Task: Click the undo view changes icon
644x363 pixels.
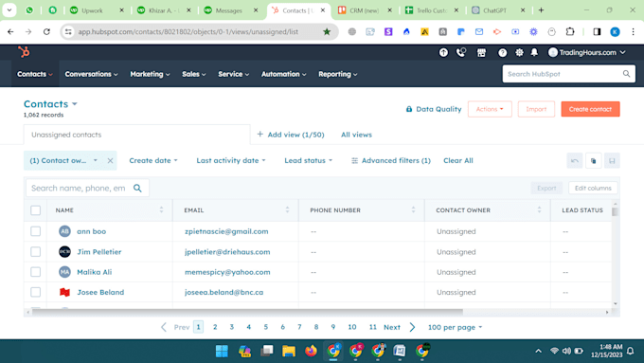Action: coord(575,161)
